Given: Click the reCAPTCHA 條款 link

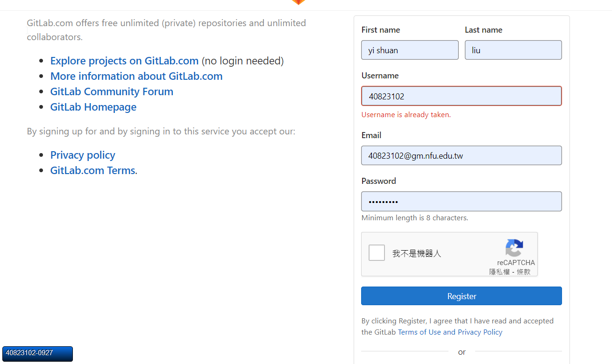Looking at the screenshot, I should tap(524, 272).
